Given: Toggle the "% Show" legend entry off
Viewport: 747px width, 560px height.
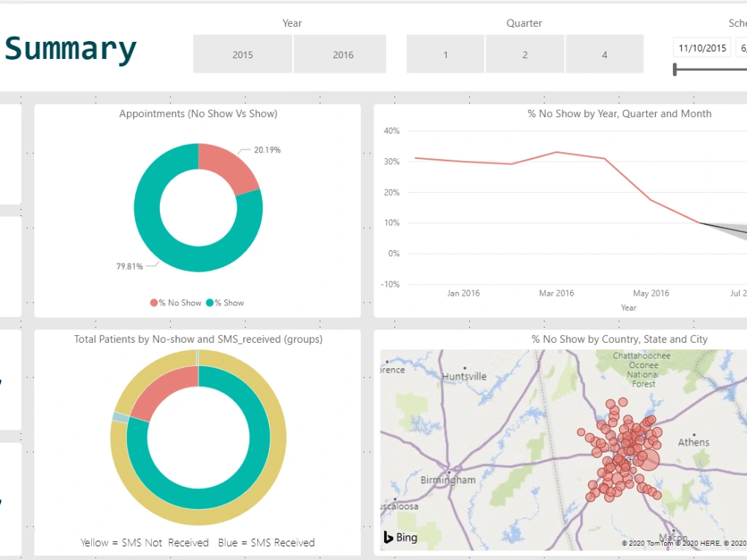Looking at the screenshot, I should (226, 302).
